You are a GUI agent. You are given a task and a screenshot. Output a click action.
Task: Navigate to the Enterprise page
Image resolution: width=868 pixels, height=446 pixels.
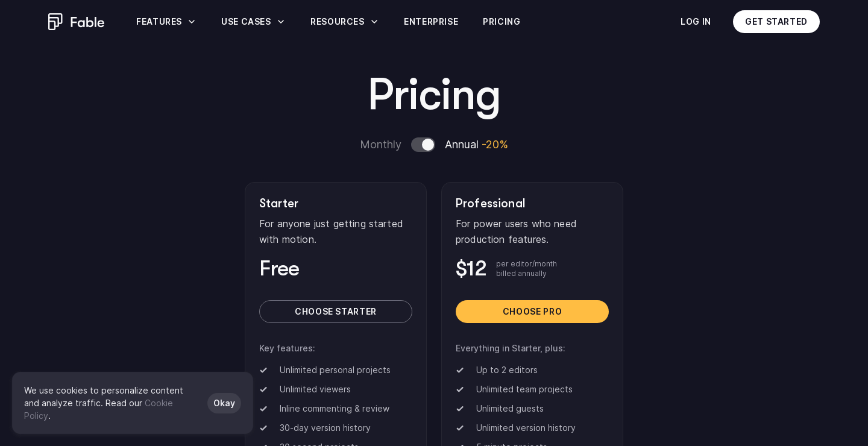click(431, 22)
